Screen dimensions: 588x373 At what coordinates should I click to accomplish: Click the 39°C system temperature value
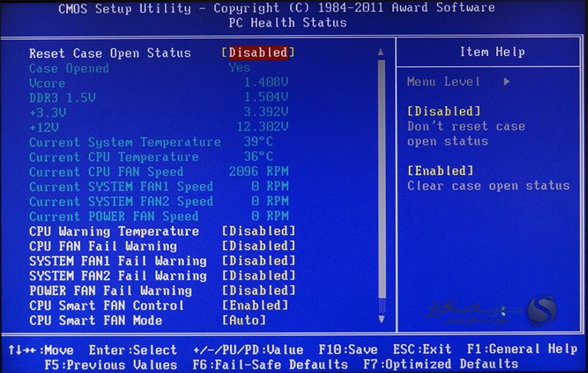click(259, 141)
